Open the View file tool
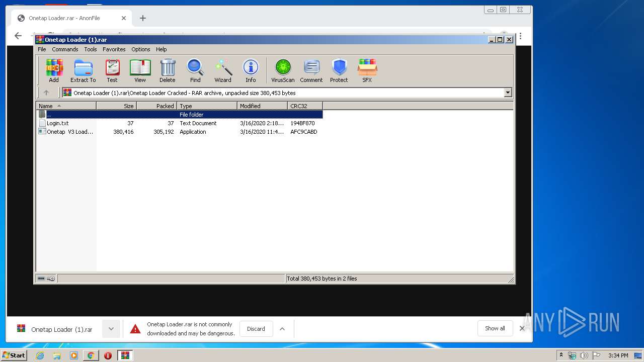 (140, 70)
